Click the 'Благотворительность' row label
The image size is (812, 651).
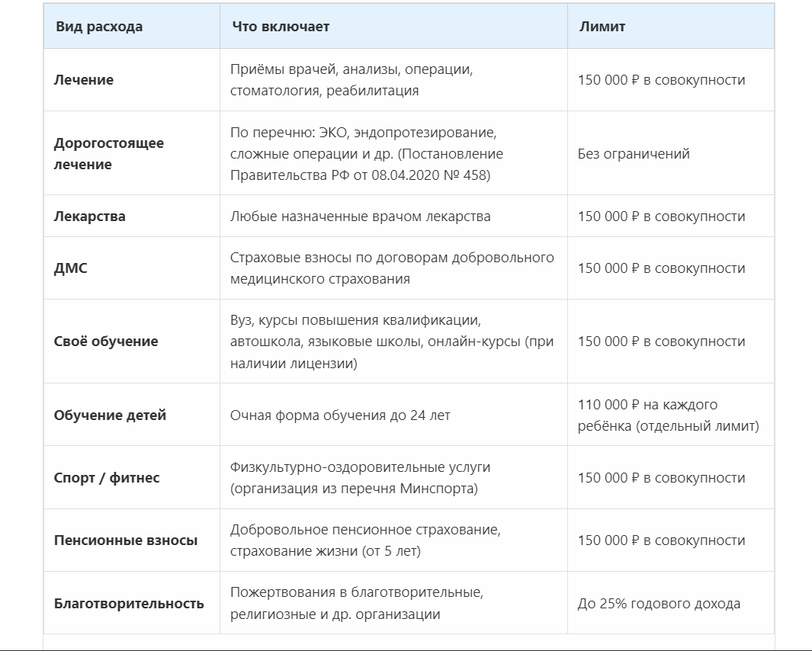tap(129, 603)
